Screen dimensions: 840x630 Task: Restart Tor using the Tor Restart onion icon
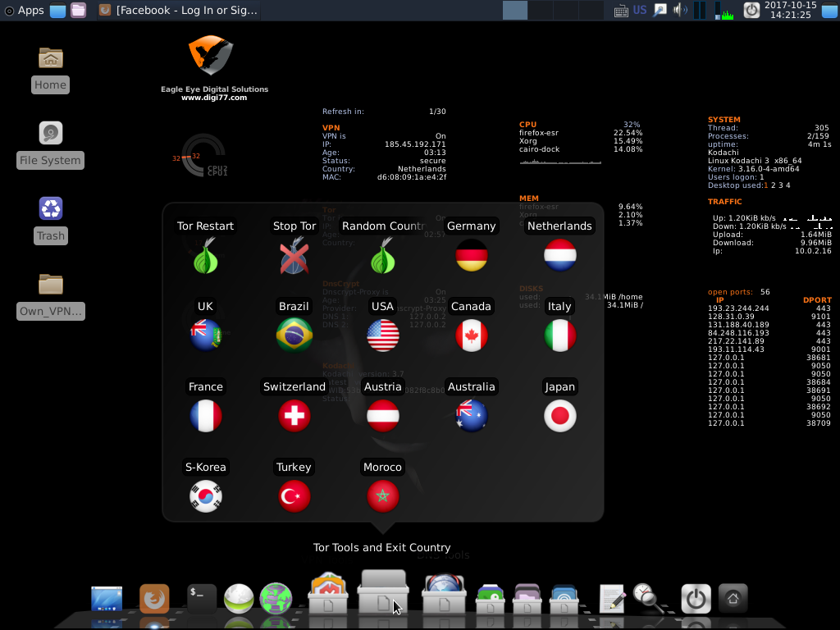pyautogui.click(x=206, y=256)
